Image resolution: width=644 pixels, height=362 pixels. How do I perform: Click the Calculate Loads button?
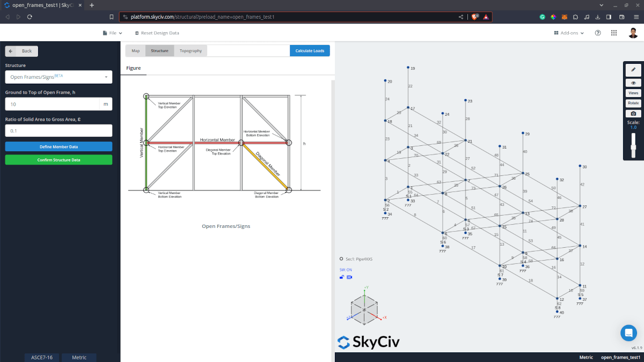[310, 51]
